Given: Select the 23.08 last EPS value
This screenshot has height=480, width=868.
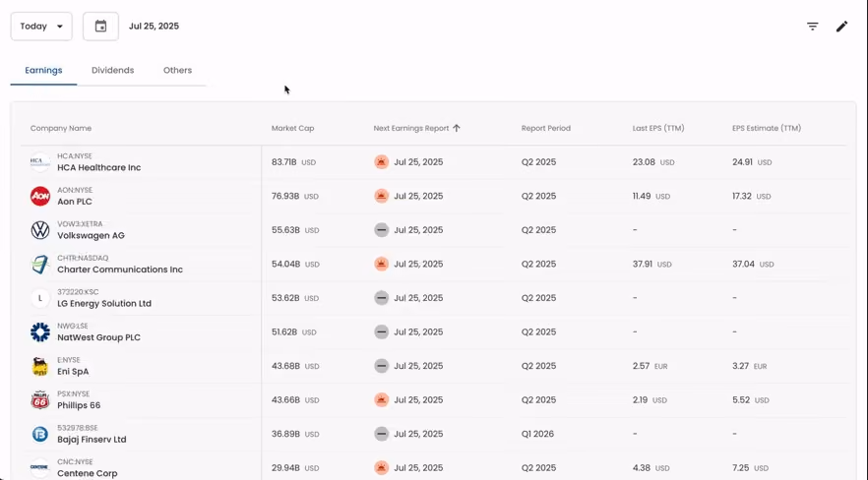Looking at the screenshot, I should [644, 162].
